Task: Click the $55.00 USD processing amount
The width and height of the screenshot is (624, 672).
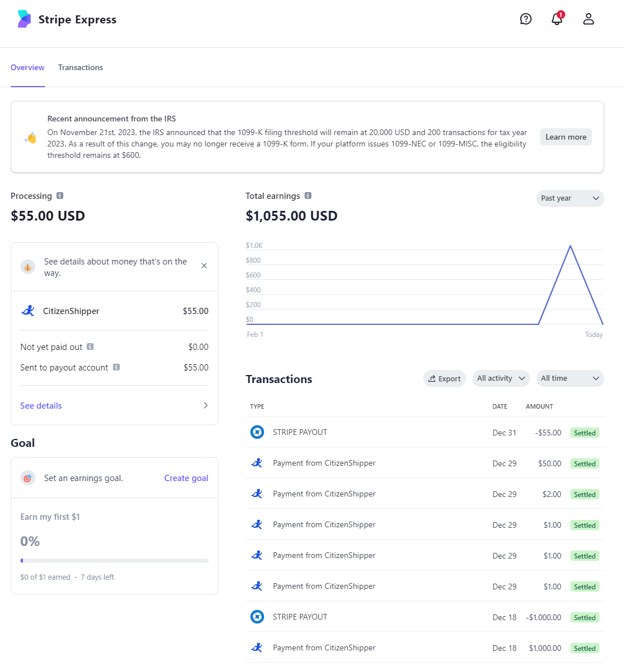Action: point(48,215)
